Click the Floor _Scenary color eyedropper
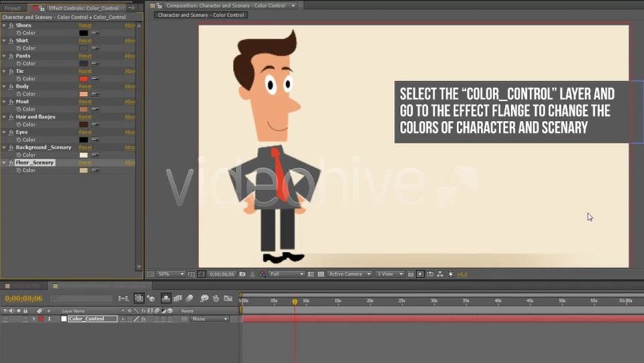Viewport: 644px width, 363px height. click(95, 170)
